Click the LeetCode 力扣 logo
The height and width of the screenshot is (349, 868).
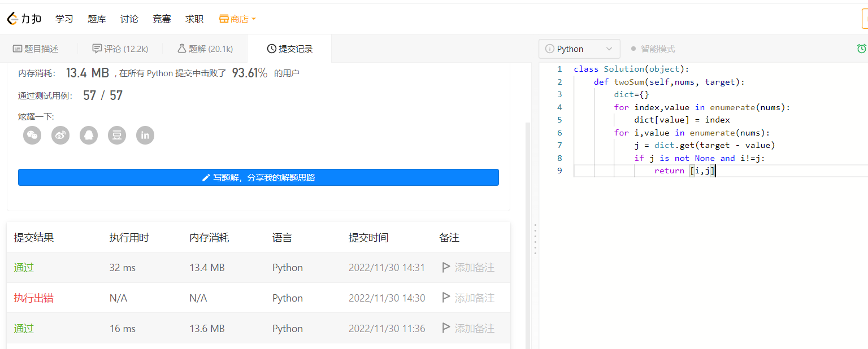[24, 19]
